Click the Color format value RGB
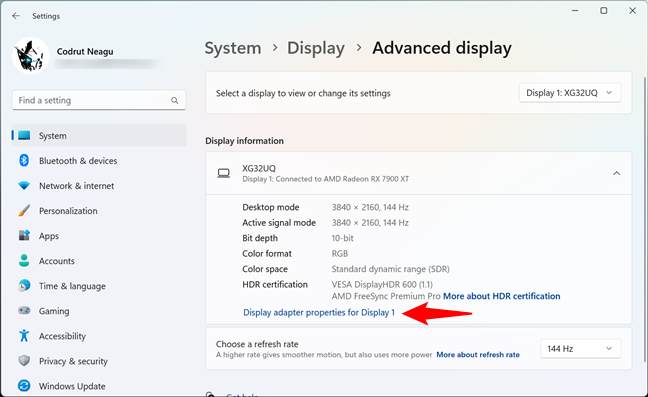 pos(340,253)
